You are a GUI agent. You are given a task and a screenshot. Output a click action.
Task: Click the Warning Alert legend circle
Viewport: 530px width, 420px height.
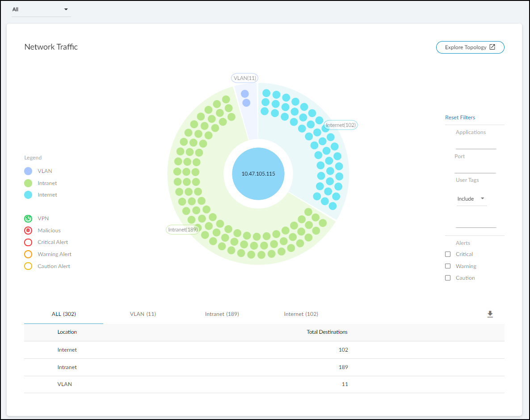pyautogui.click(x=28, y=254)
